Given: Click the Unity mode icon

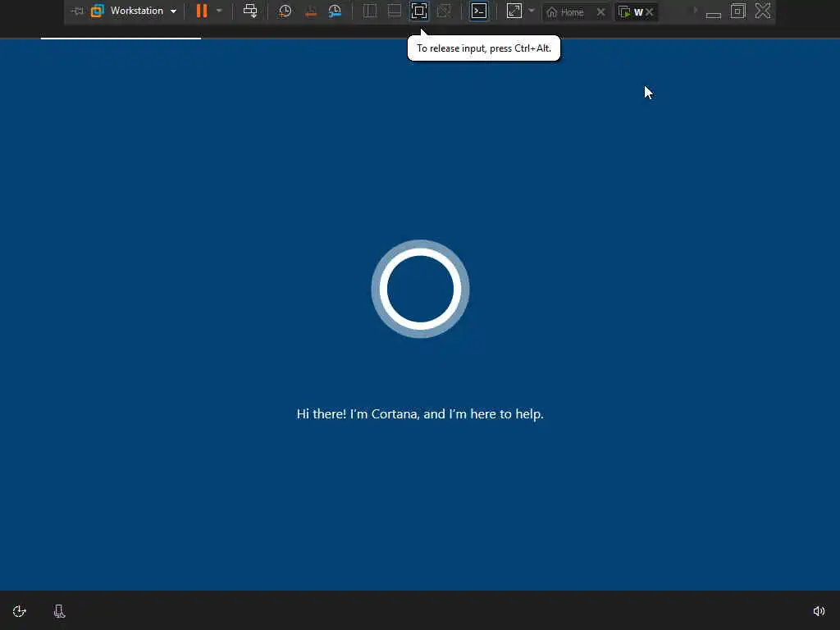Looking at the screenshot, I should [444, 11].
